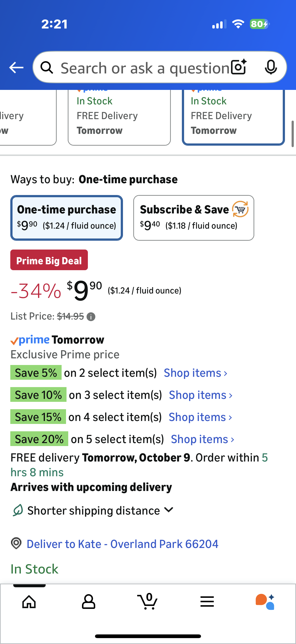Open Shop items for Save 5%
The height and width of the screenshot is (644, 296).
[x=195, y=373]
